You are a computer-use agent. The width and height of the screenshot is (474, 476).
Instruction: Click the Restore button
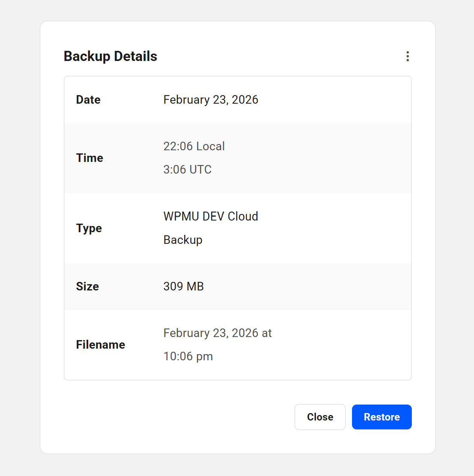(x=382, y=417)
